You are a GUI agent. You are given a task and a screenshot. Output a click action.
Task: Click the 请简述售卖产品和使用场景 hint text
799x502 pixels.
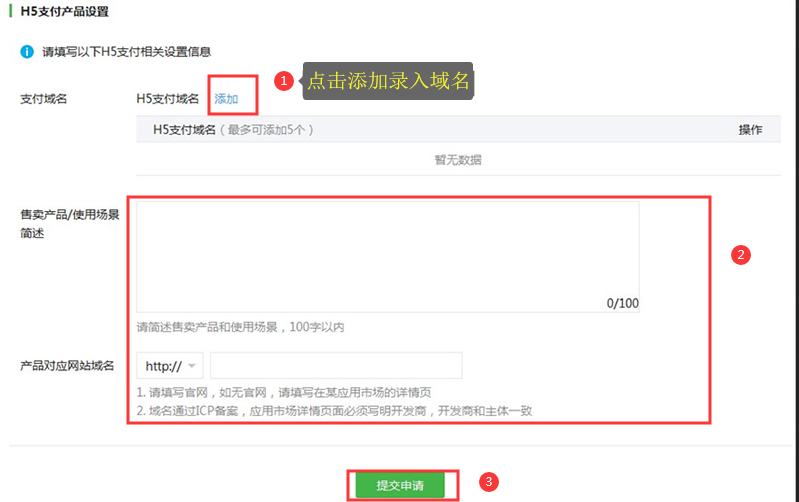240,327
